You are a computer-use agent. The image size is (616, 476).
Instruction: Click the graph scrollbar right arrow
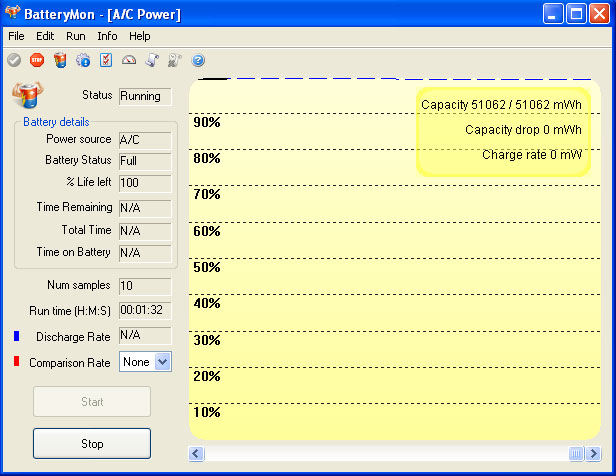pos(594,454)
